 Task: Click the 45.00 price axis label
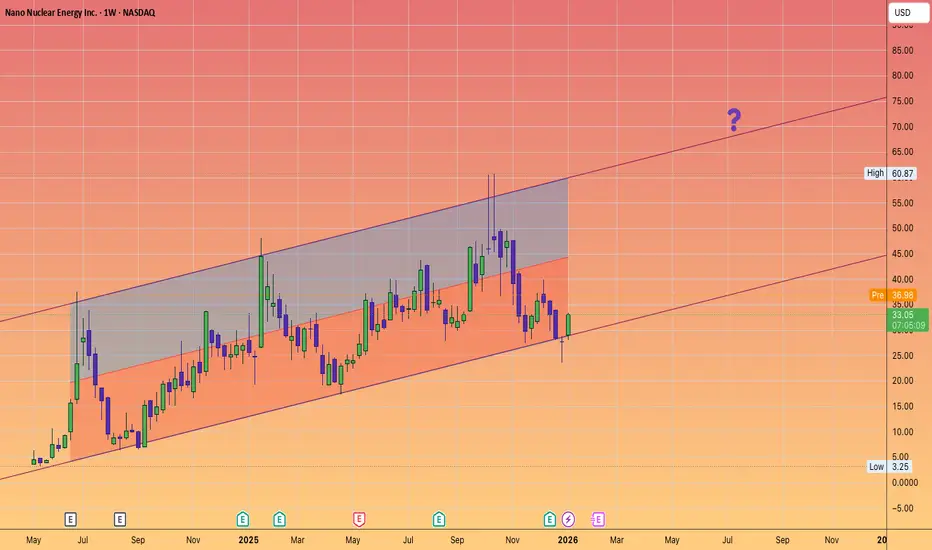[902, 254]
